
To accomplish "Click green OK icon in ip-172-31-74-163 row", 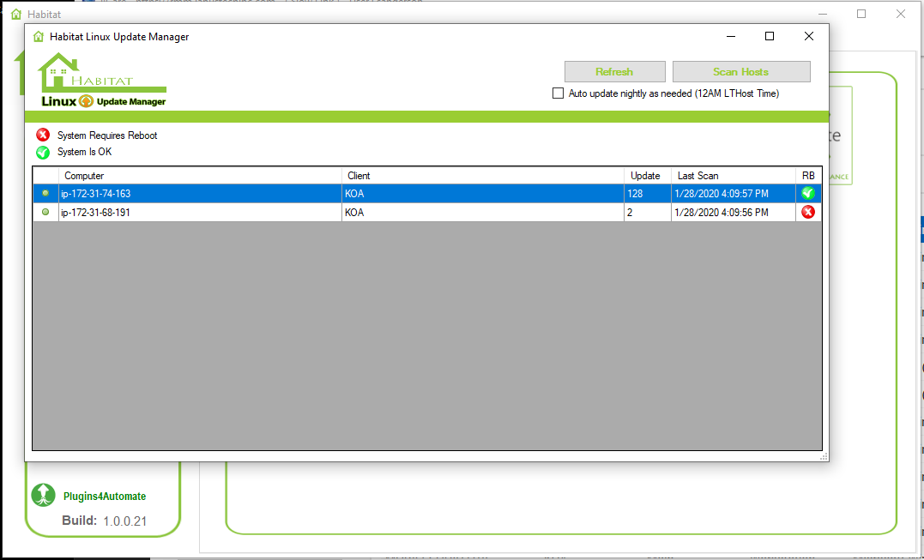I will [808, 193].
